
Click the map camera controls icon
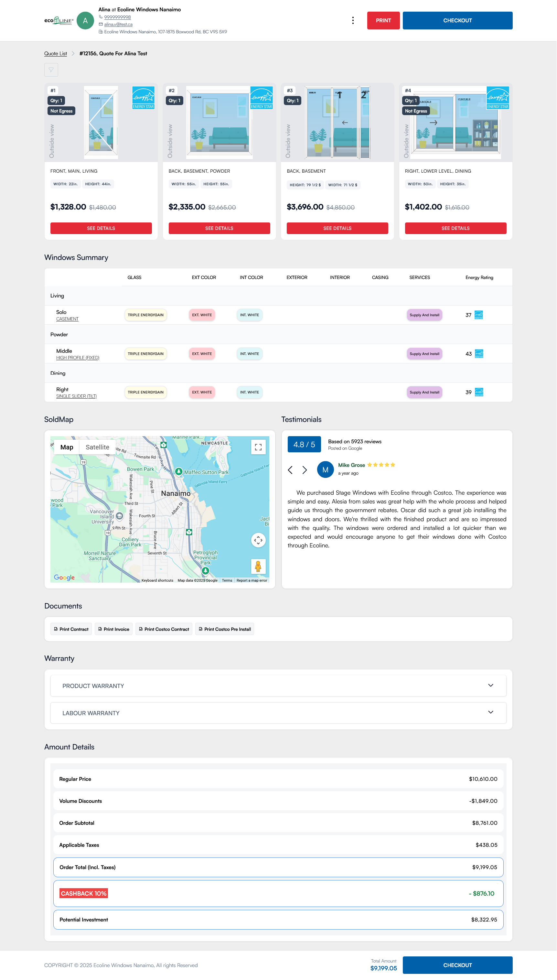pos(258,540)
